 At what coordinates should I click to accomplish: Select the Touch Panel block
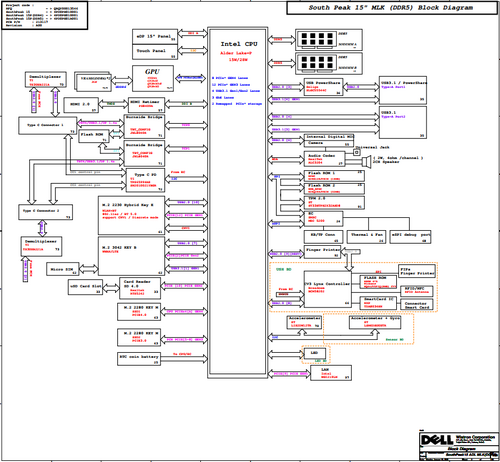click(155, 52)
